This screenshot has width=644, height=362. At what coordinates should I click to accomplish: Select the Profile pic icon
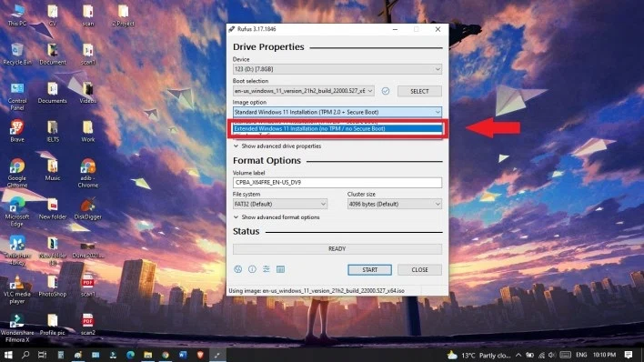point(53,324)
